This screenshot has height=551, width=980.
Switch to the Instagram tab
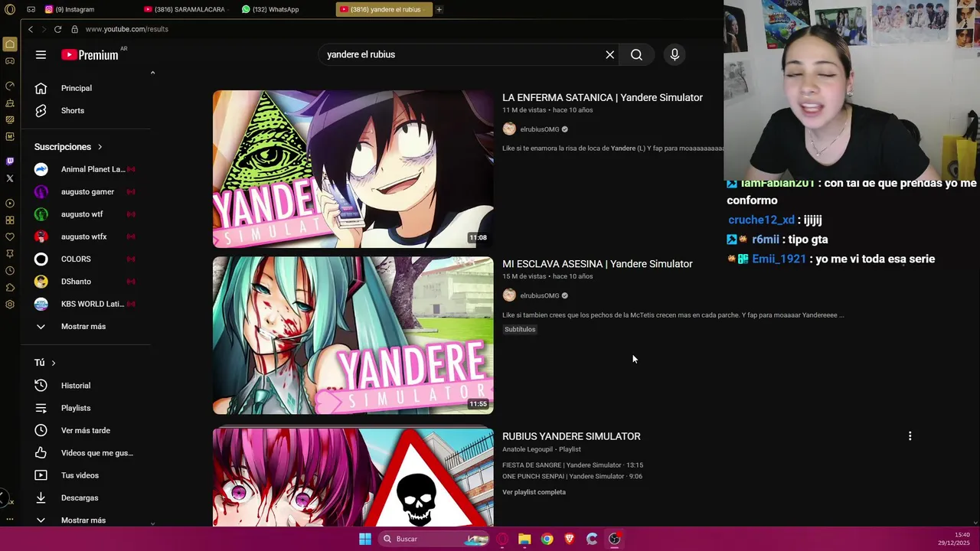[77, 9]
